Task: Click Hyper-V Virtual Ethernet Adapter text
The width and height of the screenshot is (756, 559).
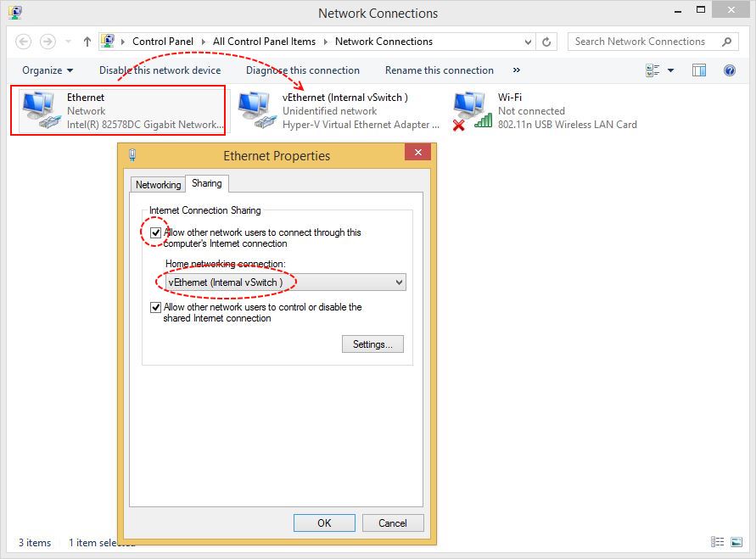Action: [361, 125]
